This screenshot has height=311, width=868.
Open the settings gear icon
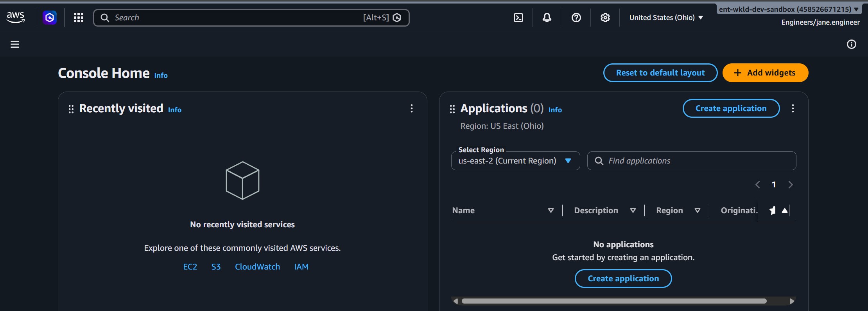click(605, 18)
